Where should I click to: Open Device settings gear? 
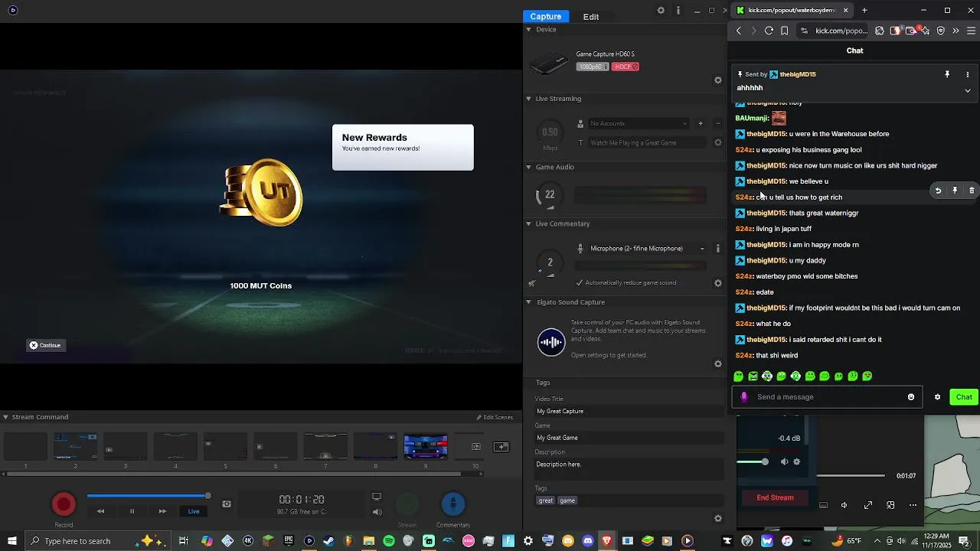point(718,80)
